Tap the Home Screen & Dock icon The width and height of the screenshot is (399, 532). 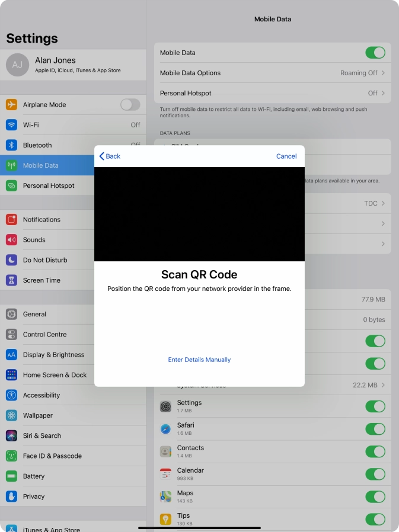coord(11,375)
